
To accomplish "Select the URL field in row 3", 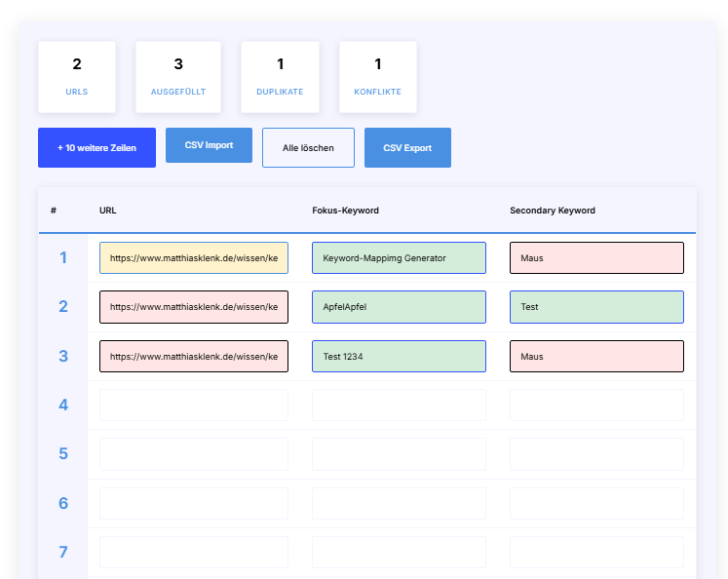I will (194, 356).
